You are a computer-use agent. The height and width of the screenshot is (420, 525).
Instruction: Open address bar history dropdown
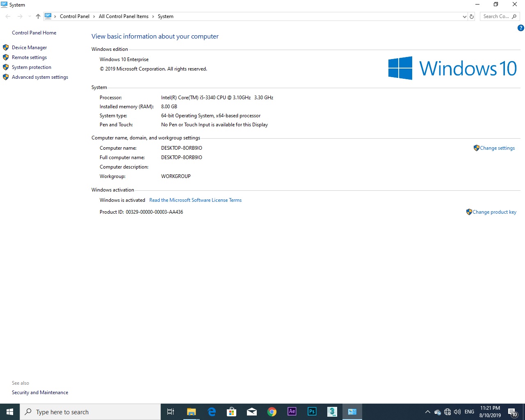point(464,16)
